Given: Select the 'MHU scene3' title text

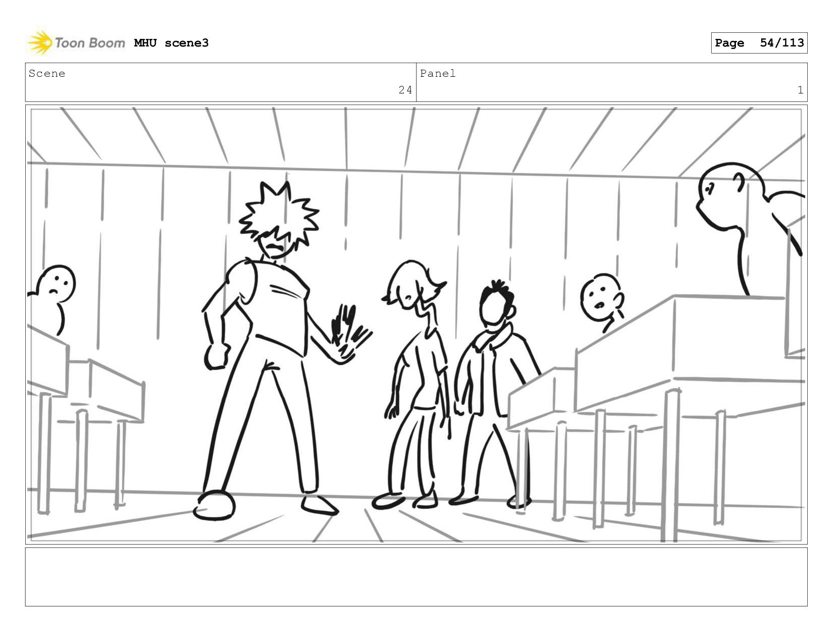Looking at the screenshot, I should pos(171,43).
